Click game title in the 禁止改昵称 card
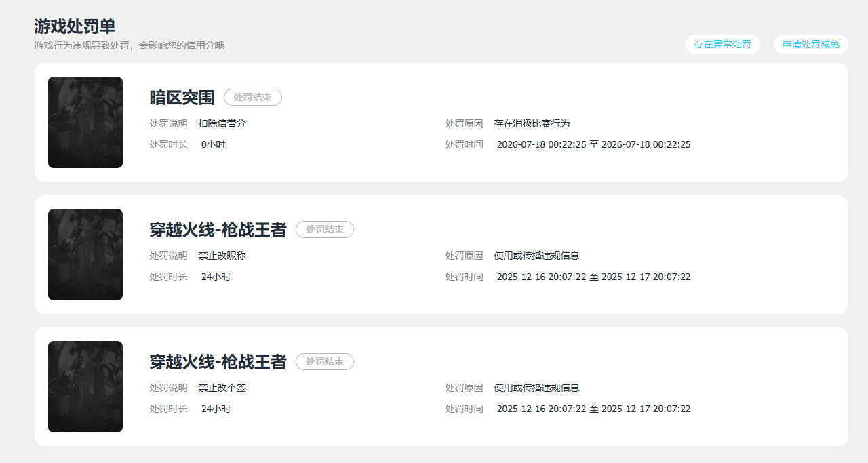This screenshot has width=868, height=463. point(218,230)
